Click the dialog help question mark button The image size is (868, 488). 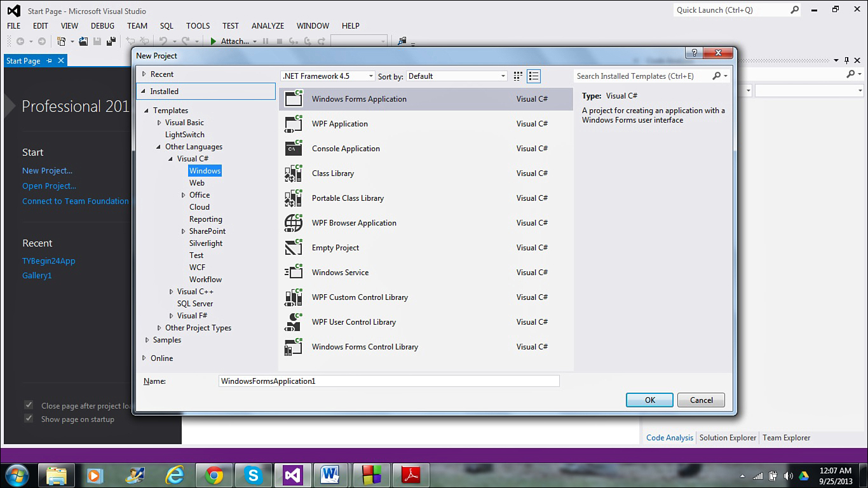[x=693, y=53]
